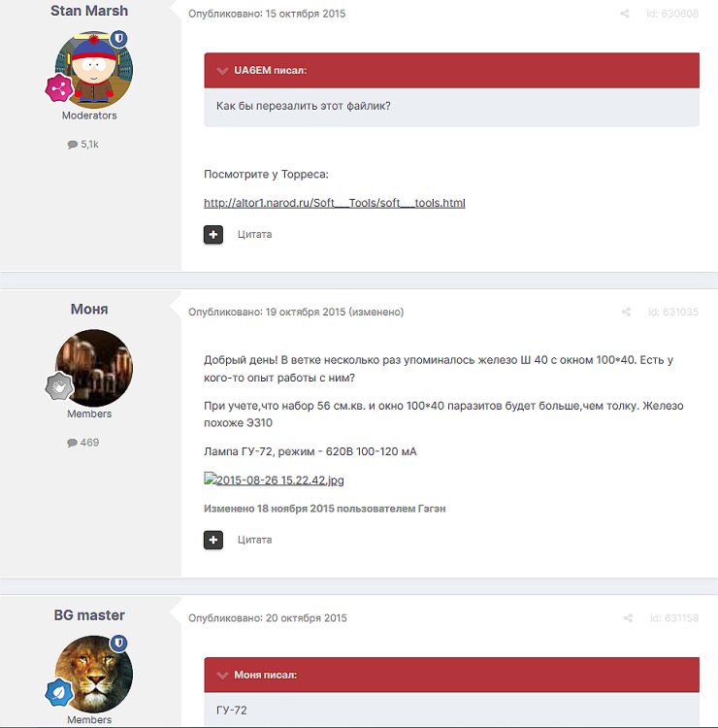The width and height of the screenshot is (718, 728).
Task: Open the 2015-08-26 15.22.42.jpg attachment
Action: click(274, 480)
